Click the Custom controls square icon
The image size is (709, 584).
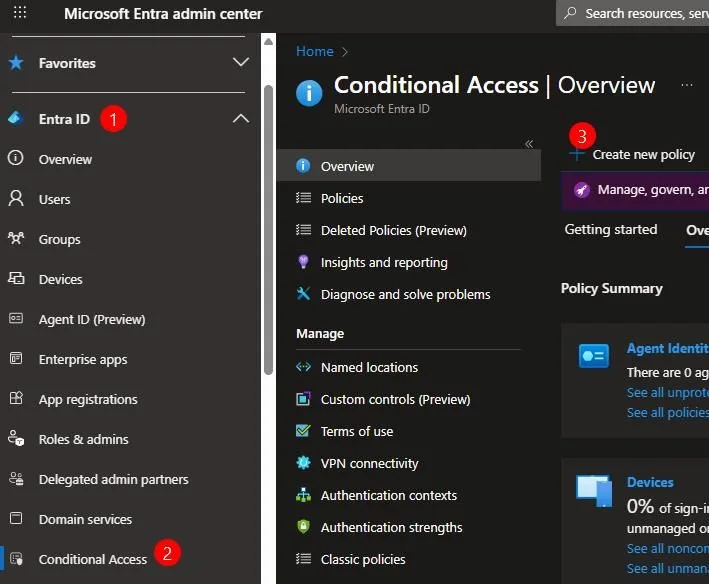pos(303,399)
